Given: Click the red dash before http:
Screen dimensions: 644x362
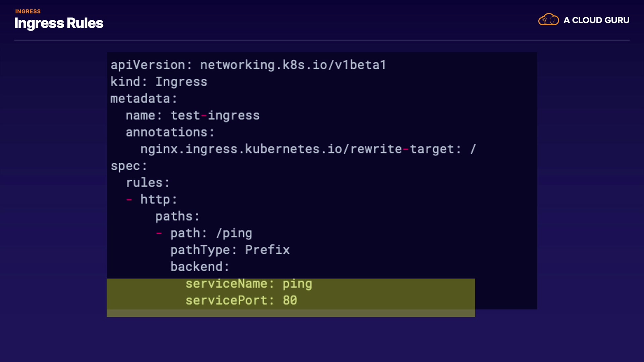Looking at the screenshot, I should click(x=129, y=200).
